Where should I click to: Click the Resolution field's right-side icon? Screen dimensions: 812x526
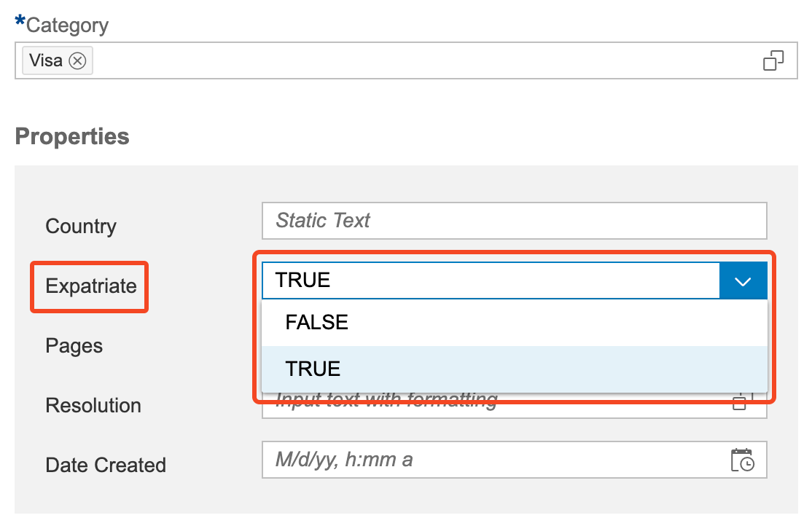tap(741, 404)
